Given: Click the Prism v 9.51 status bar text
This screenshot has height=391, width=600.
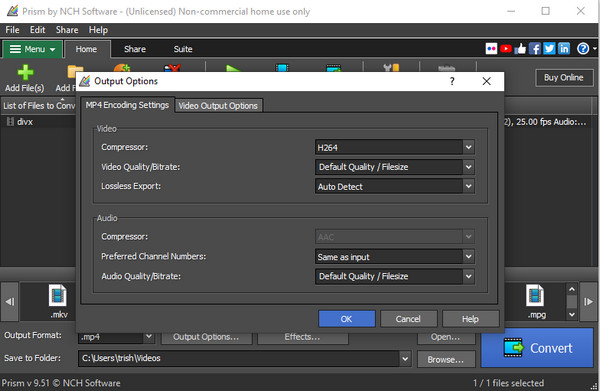Looking at the screenshot, I should coord(61,383).
